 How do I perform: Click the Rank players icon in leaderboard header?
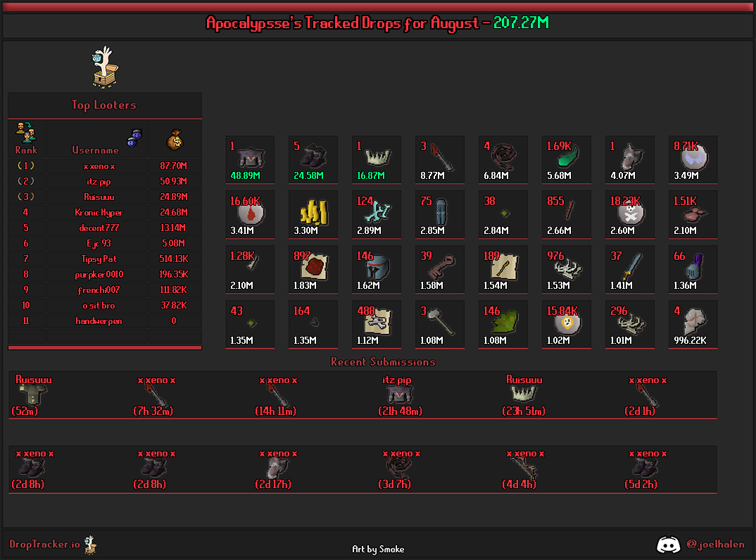[25, 132]
